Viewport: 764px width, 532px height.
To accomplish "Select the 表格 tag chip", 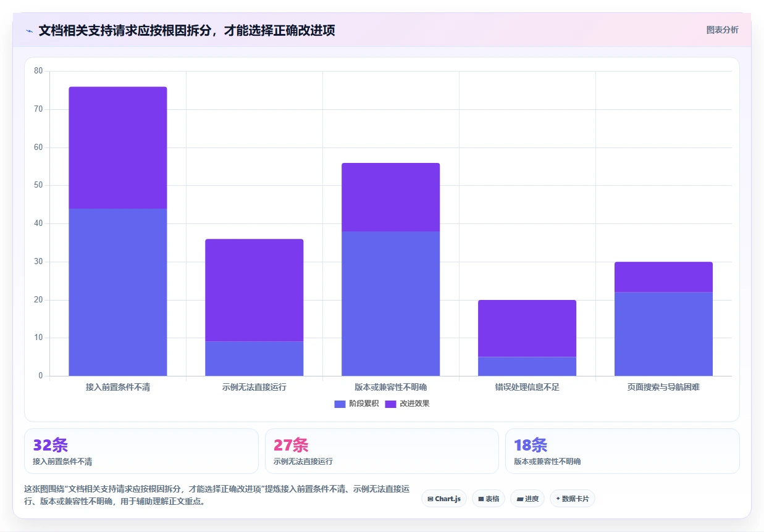I will [489, 499].
